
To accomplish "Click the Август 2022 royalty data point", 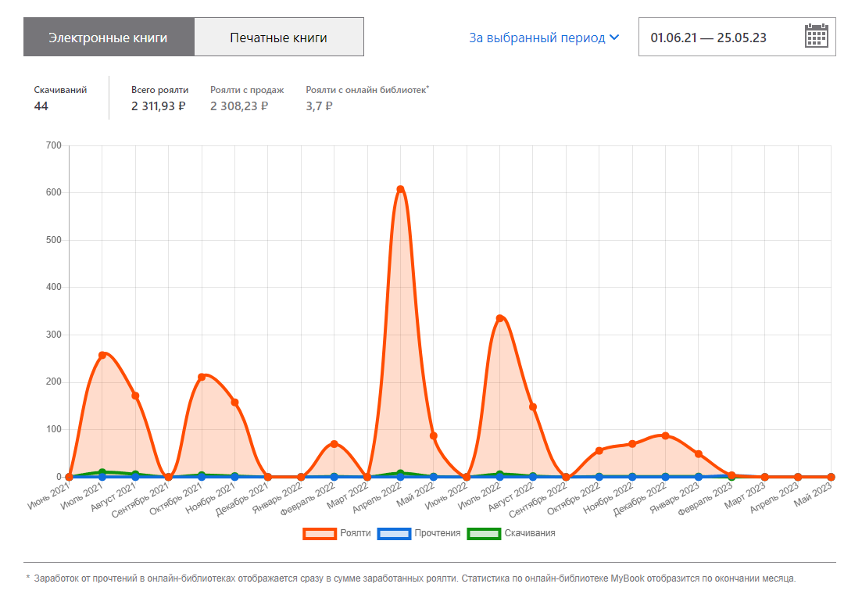I will (533, 407).
